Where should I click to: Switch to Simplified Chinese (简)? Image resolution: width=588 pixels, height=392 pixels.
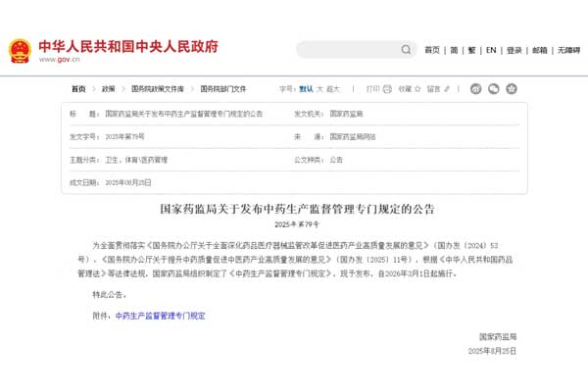(454, 50)
